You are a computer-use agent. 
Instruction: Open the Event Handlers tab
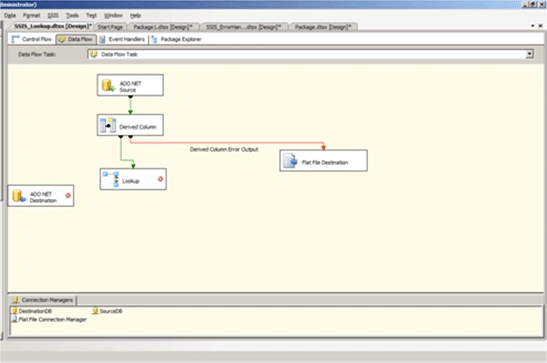click(122, 39)
